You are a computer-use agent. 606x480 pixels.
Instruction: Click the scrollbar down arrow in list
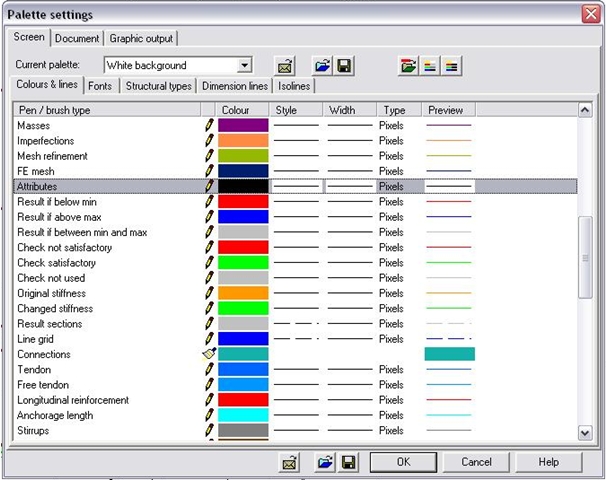click(585, 432)
